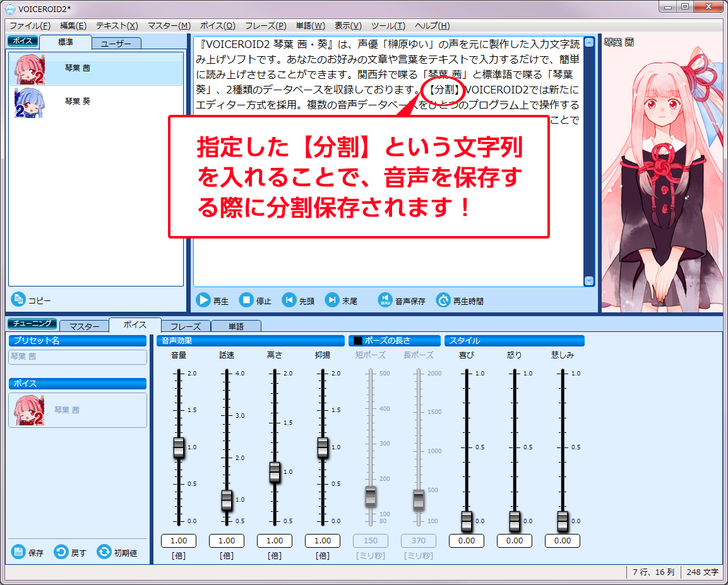Click the 音量 slider handle
Viewport: 728px width, 585px height.
point(179,447)
